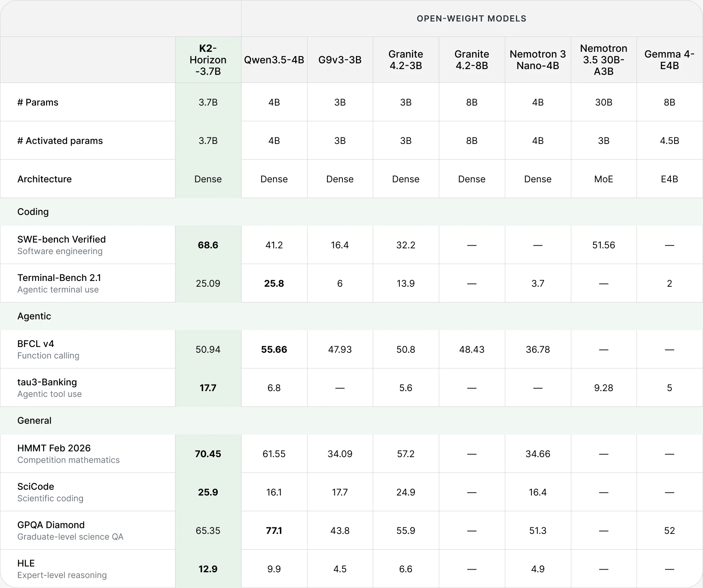Click the OPEN-WEIGHT MODELS header
The height and width of the screenshot is (588, 703).
(471, 18)
